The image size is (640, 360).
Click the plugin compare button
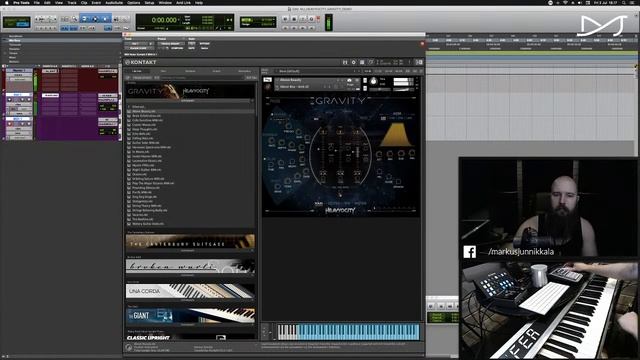coord(177,48)
